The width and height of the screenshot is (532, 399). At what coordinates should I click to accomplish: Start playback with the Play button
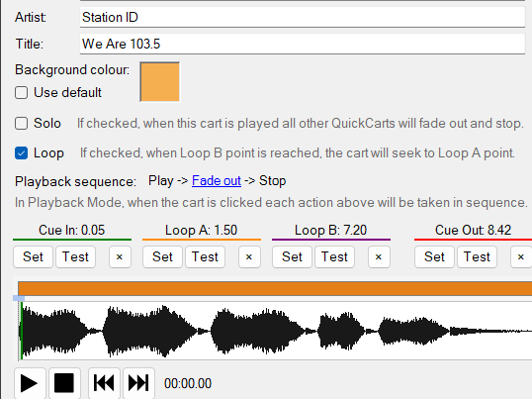click(x=30, y=383)
